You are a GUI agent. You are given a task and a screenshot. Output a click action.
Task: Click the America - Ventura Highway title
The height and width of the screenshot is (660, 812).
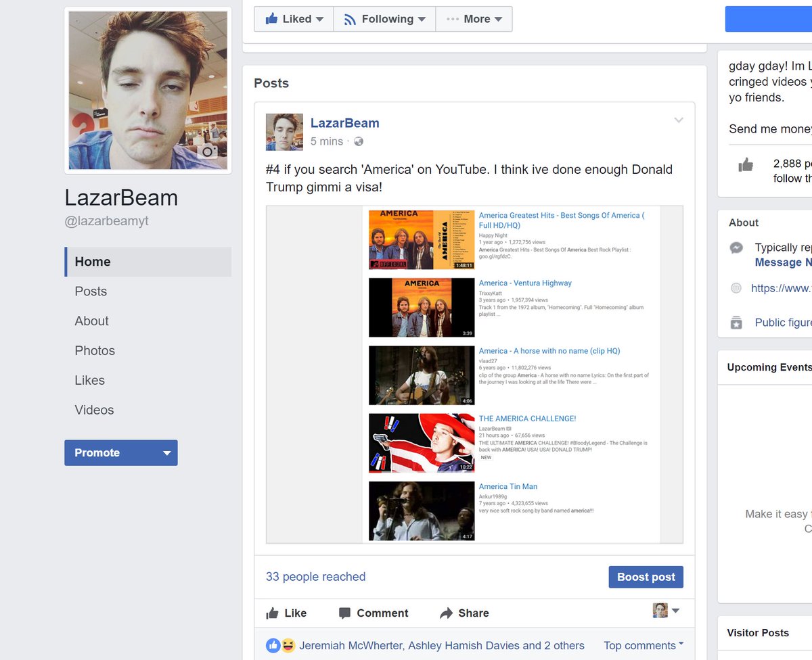click(525, 283)
